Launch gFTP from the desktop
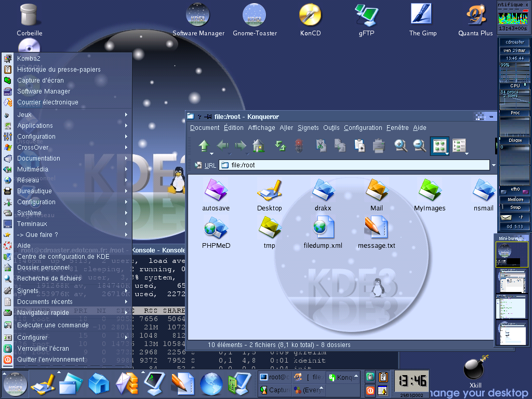The image size is (532, 399). (x=366, y=20)
